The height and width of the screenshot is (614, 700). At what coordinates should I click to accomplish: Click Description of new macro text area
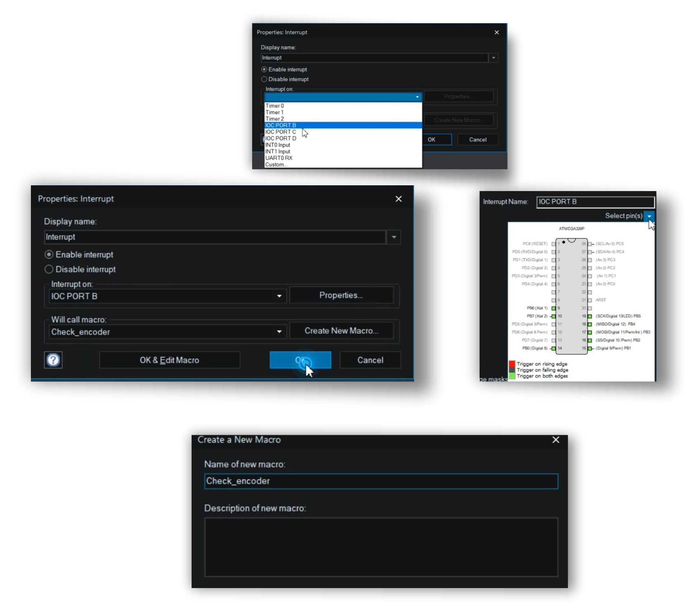tap(381, 547)
